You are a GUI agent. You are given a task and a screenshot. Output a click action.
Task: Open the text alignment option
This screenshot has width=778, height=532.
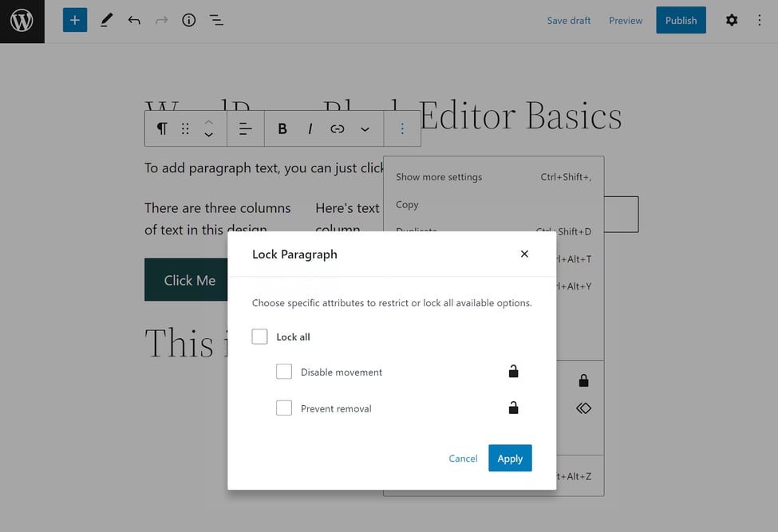(x=245, y=129)
